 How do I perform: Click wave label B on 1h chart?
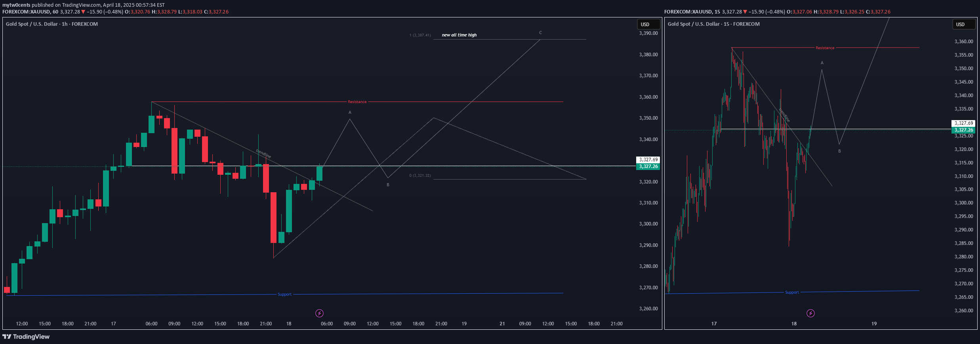[x=388, y=185]
